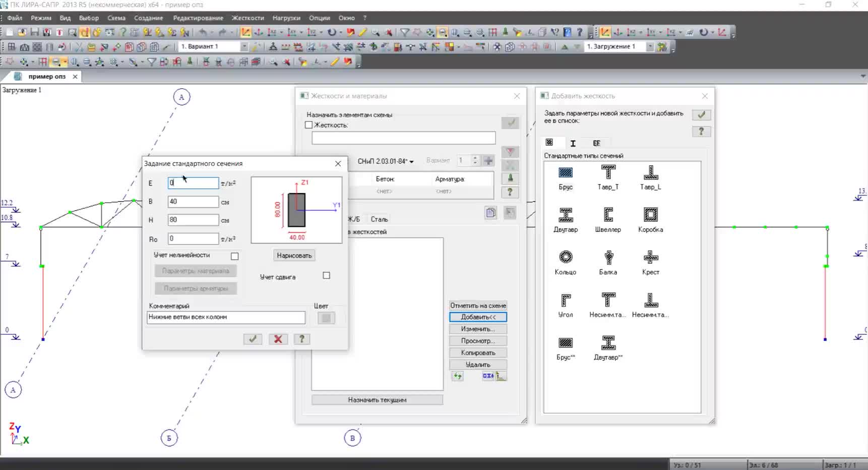
Task: Click the Отметить на схеме button
Action: 478,306
